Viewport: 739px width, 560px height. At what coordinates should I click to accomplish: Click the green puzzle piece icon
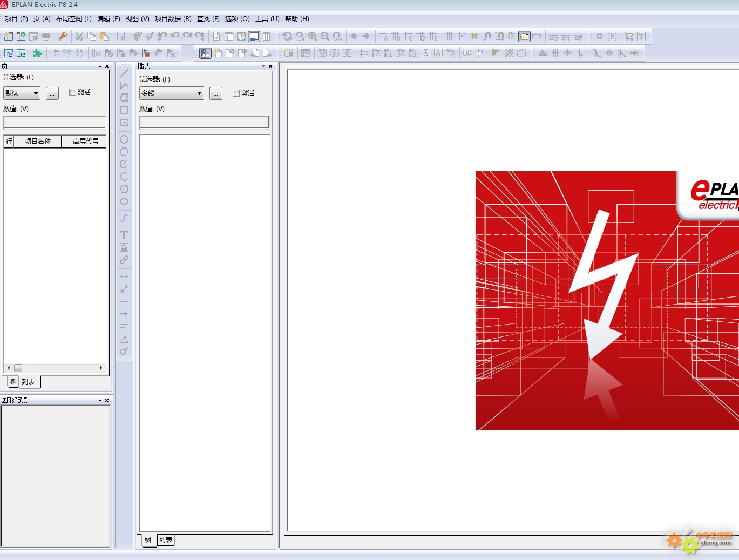click(x=37, y=53)
